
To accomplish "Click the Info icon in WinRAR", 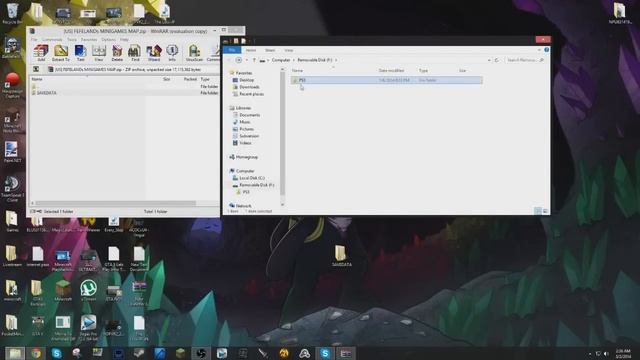I will (172, 53).
